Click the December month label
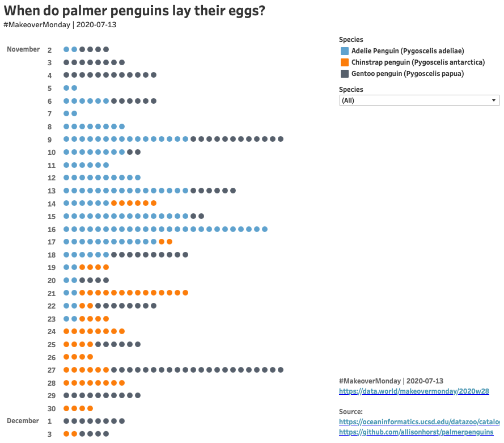 [23, 421]
